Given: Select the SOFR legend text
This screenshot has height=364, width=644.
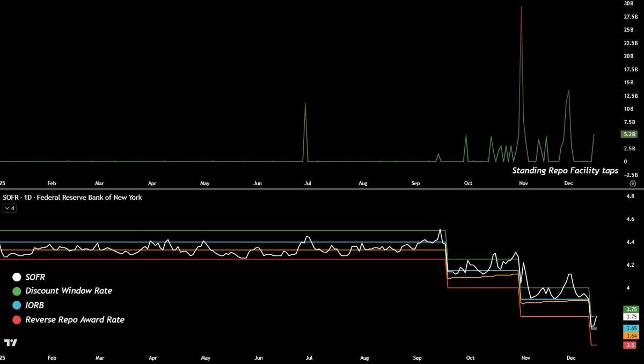Looking at the screenshot, I should click(36, 277).
